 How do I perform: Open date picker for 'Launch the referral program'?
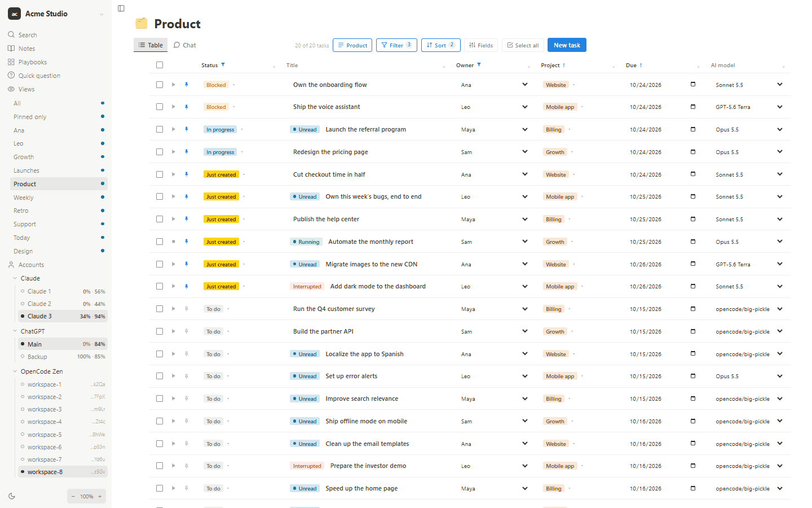[x=693, y=129]
